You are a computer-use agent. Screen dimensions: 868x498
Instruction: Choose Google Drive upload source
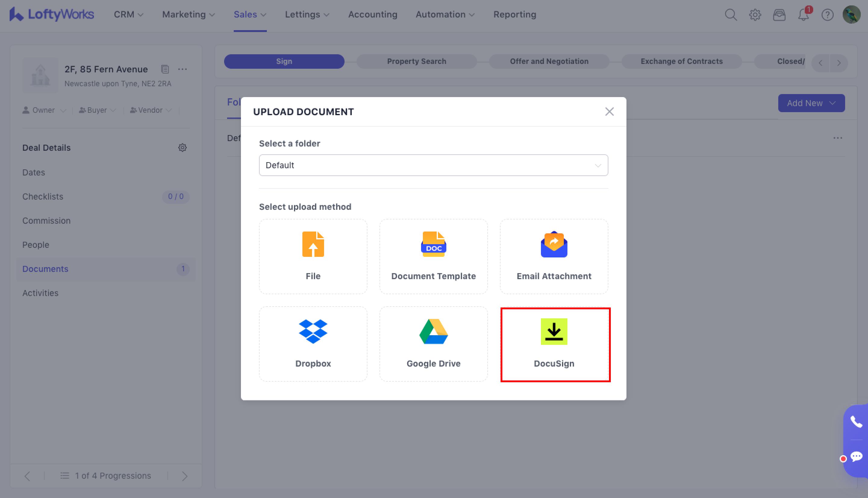click(433, 343)
